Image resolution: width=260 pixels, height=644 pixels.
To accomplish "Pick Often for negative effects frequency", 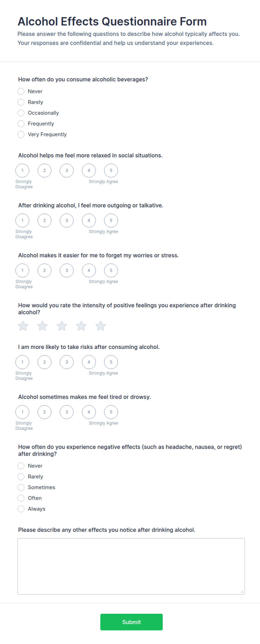I will coord(21,498).
